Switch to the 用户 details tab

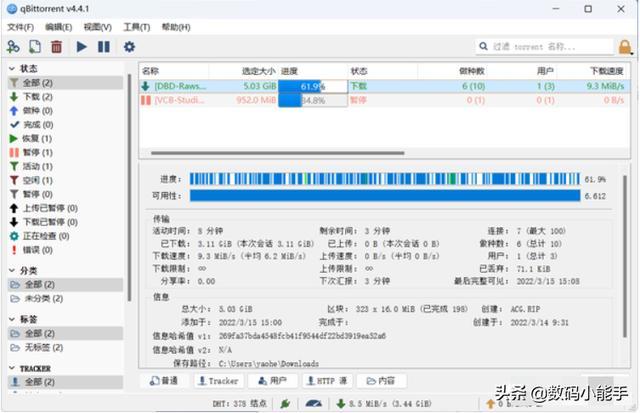tap(273, 381)
